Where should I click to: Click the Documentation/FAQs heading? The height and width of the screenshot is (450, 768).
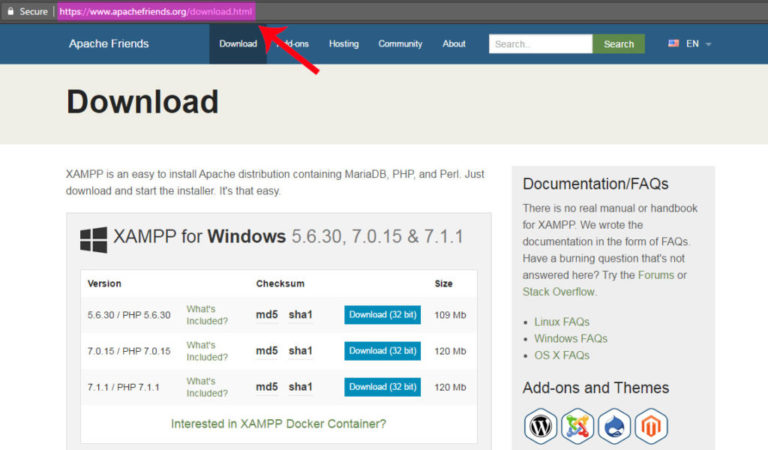[x=596, y=184]
